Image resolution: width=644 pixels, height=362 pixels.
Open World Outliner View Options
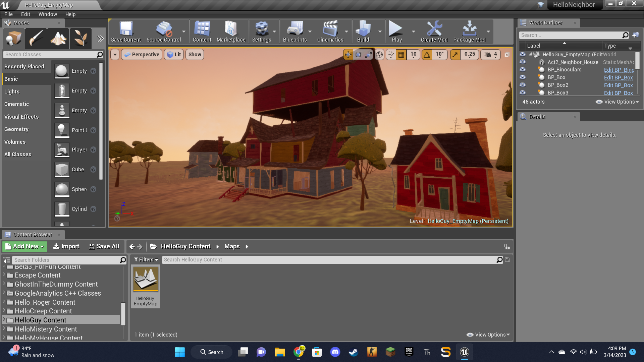pyautogui.click(x=618, y=102)
